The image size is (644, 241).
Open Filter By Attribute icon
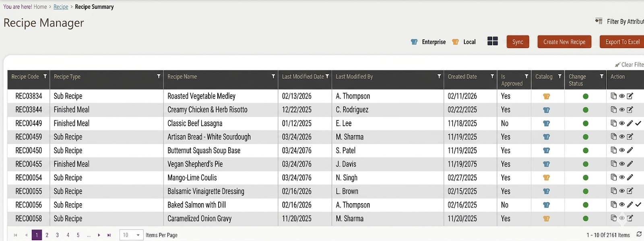point(599,21)
